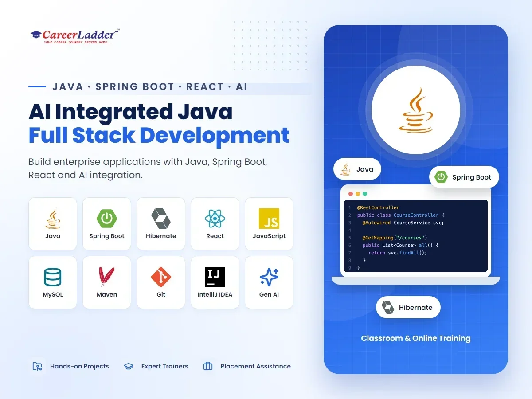
Task: Click the "AI Integrated Java" heading
Action: click(x=130, y=112)
